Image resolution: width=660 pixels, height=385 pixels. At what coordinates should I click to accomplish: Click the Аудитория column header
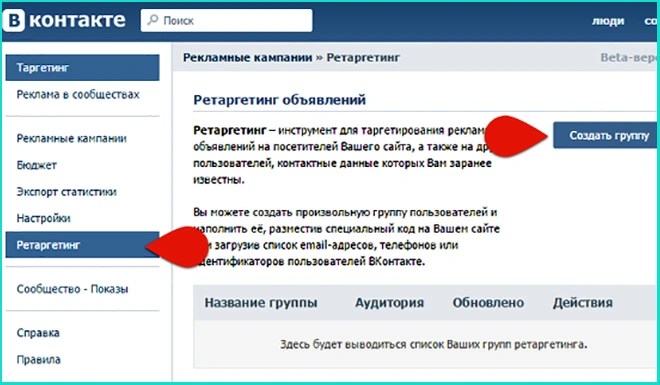[x=389, y=303]
